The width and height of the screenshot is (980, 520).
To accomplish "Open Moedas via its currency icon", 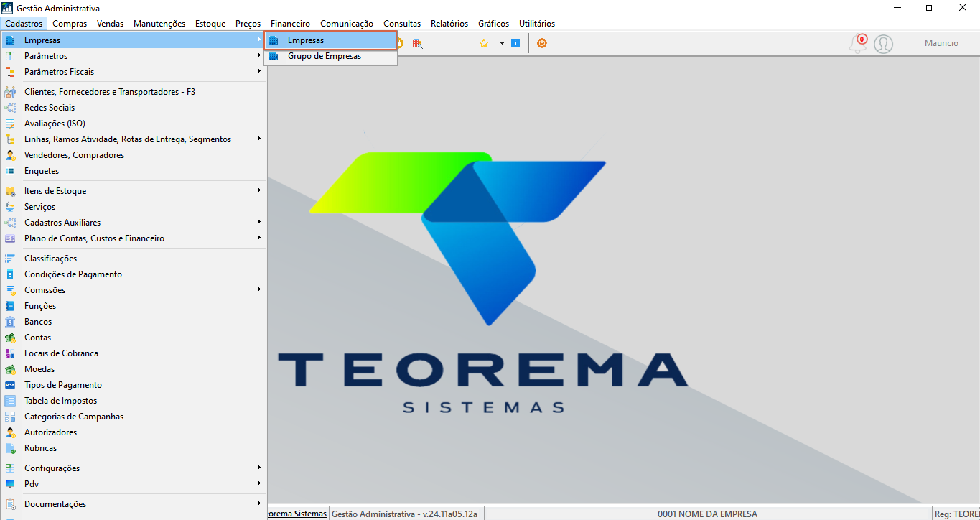I will [x=10, y=369].
